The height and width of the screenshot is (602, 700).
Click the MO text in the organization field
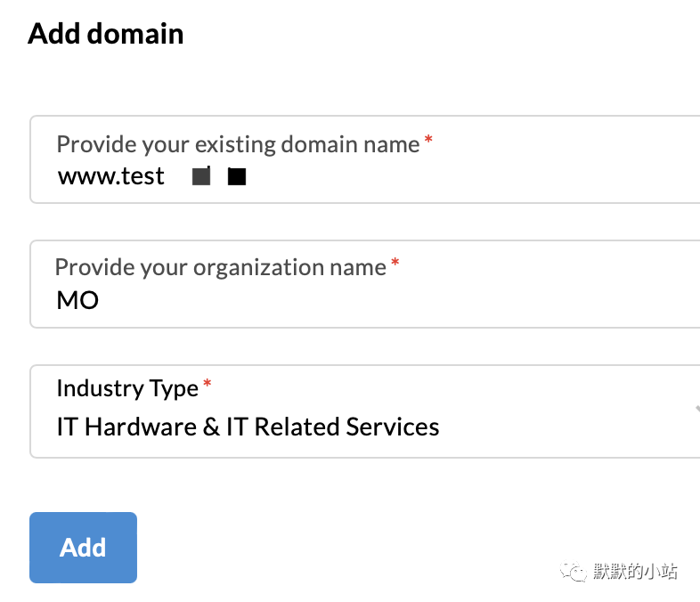[x=77, y=300]
